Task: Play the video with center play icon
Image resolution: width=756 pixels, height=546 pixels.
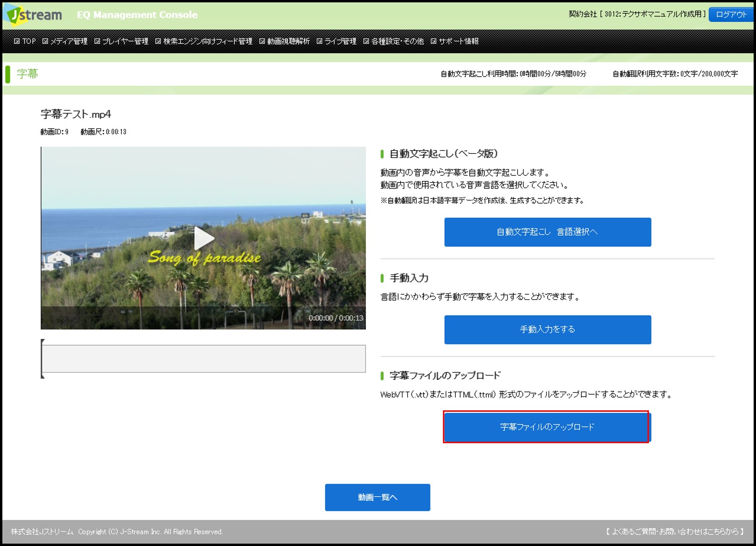Action: pyautogui.click(x=204, y=238)
